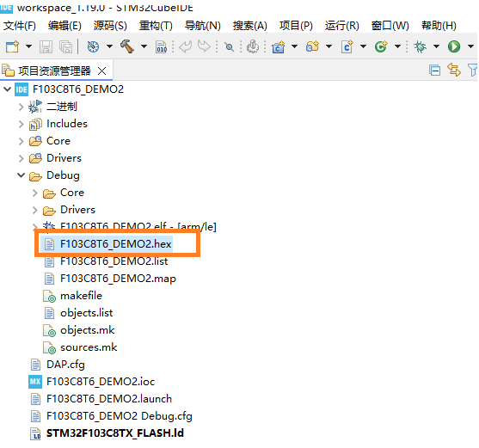Close the 项目资源管理器 tab
This screenshot has height=448, width=479.
click(x=102, y=71)
